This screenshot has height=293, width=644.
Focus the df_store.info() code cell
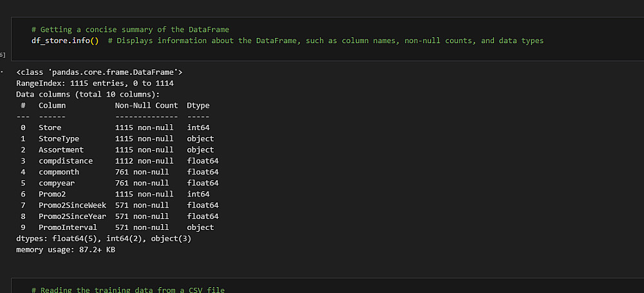[322, 39]
